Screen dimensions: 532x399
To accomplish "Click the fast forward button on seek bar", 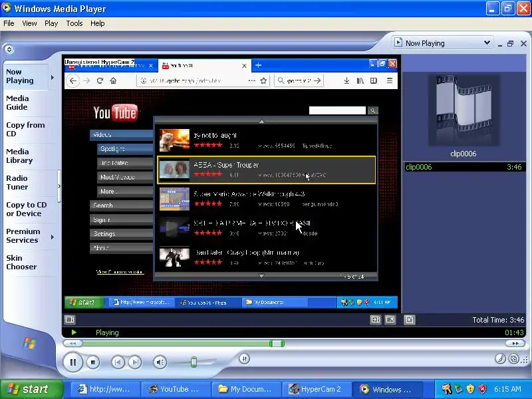I will 515,343.
